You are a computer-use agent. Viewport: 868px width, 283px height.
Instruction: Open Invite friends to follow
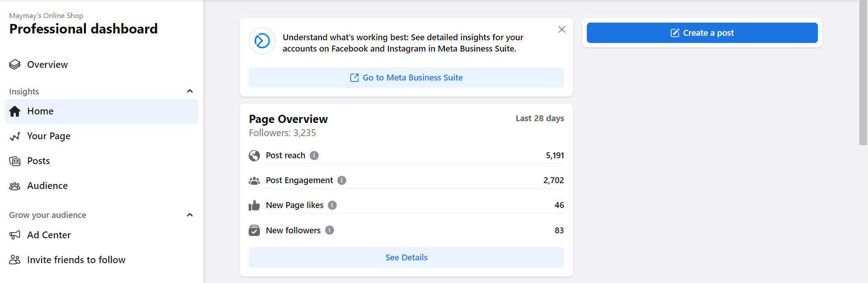point(76,260)
